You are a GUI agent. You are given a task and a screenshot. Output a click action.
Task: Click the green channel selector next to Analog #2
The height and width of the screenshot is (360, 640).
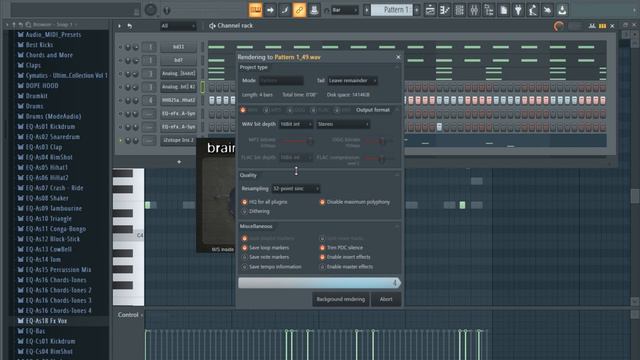tap(202, 87)
